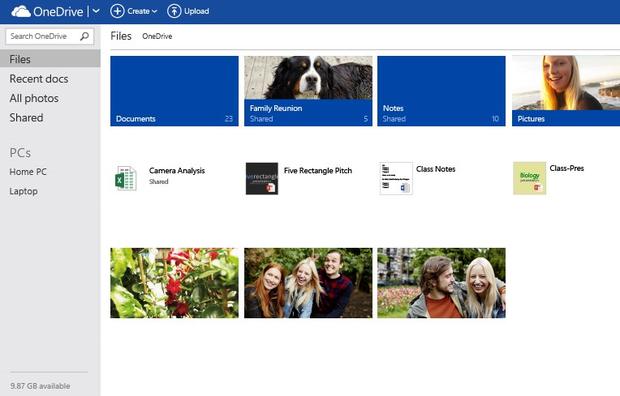Image resolution: width=620 pixels, height=396 pixels.
Task: Open the Laptop link under PCs
Action: pyautogui.click(x=24, y=191)
